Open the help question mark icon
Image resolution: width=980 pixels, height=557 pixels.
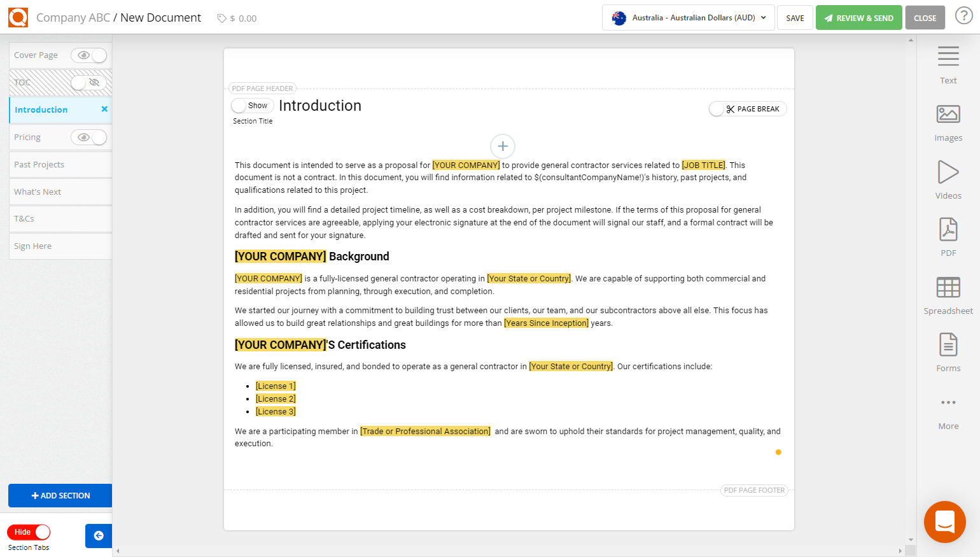[x=963, y=15]
